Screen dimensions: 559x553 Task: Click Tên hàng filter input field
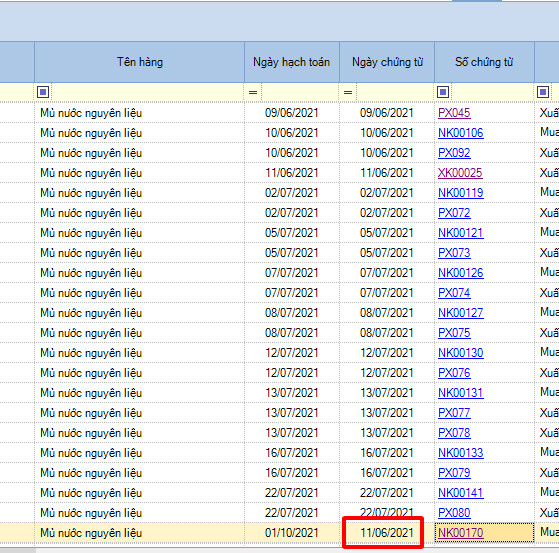pyautogui.click(x=148, y=92)
